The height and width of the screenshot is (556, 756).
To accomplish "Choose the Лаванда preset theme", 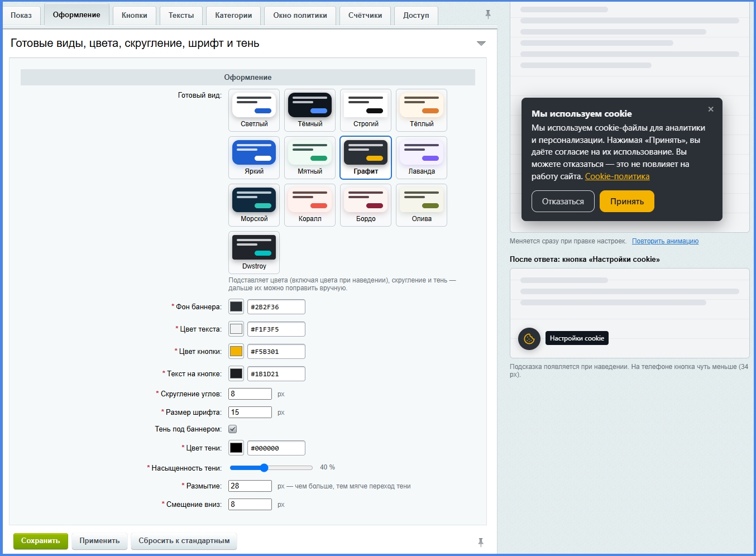I will [422, 157].
